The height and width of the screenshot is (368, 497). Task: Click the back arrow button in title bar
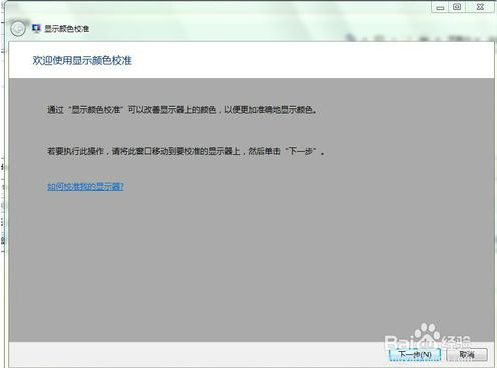click(18, 29)
